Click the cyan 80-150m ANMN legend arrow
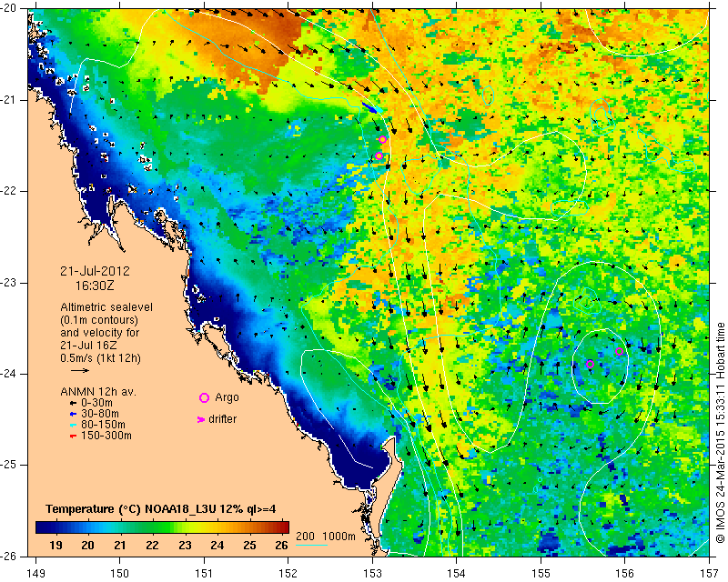 point(73,425)
